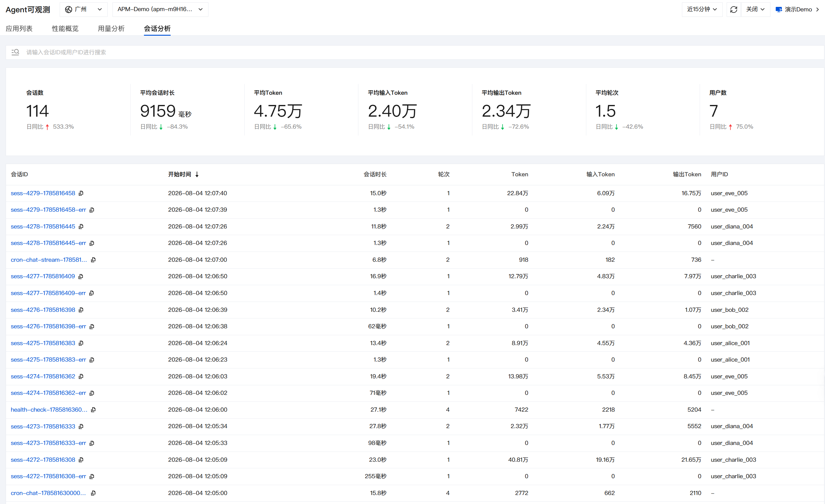
Task: Click the 用户ID column header
Action: pyautogui.click(x=719, y=174)
